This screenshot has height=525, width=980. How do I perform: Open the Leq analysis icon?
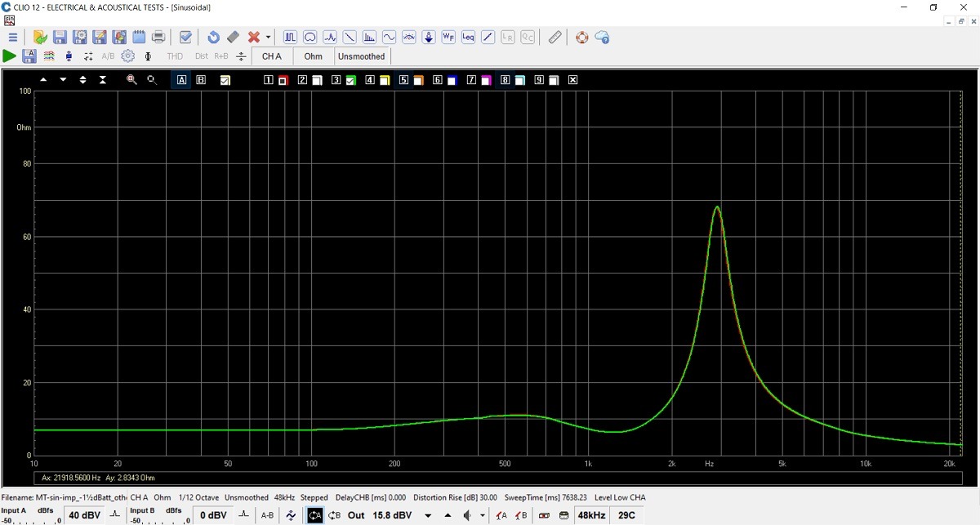pyautogui.click(x=468, y=38)
